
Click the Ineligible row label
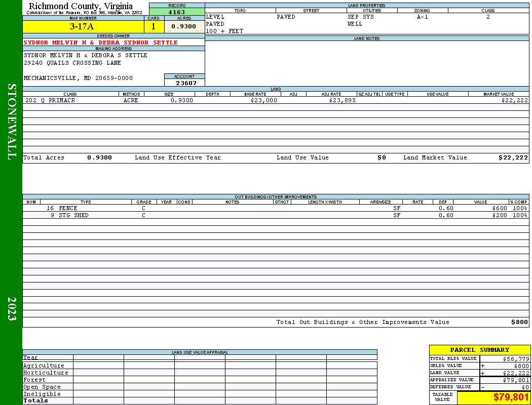42,394
